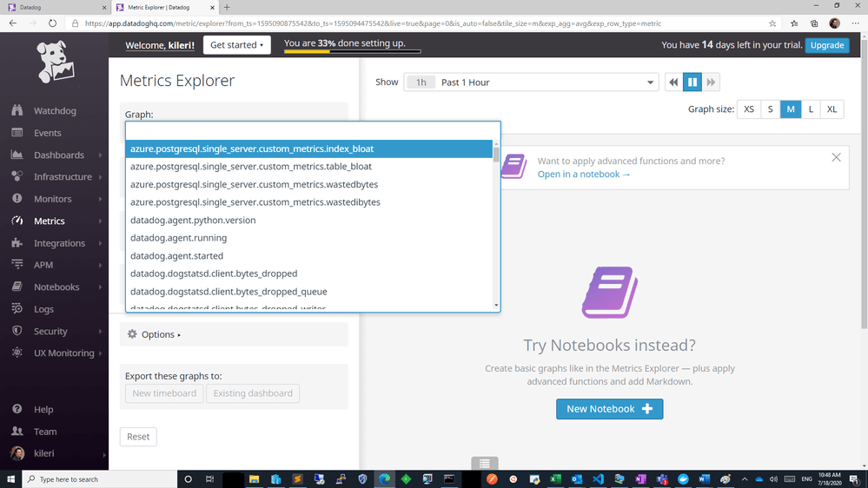Select wastedbytes metric from list
Viewport: 868px width, 488px height.
click(308, 184)
